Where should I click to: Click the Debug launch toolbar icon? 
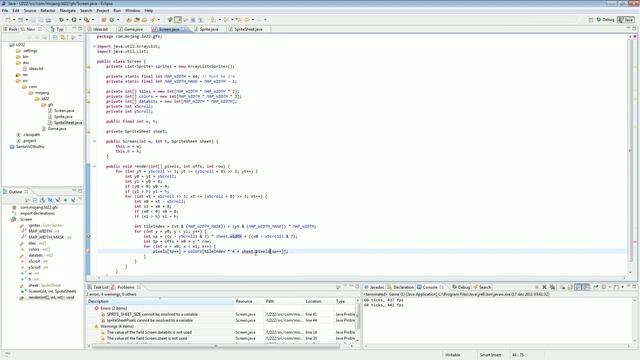(x=61, y=20)
